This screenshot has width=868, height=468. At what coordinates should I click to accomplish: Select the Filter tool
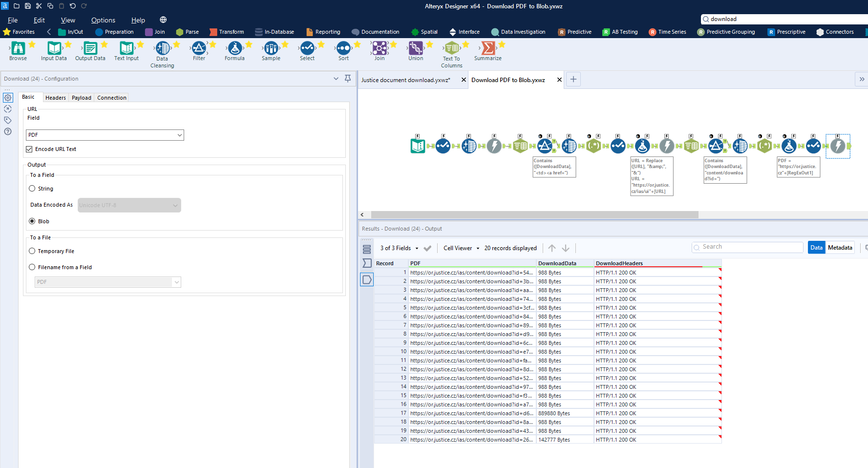coord(199,49)
